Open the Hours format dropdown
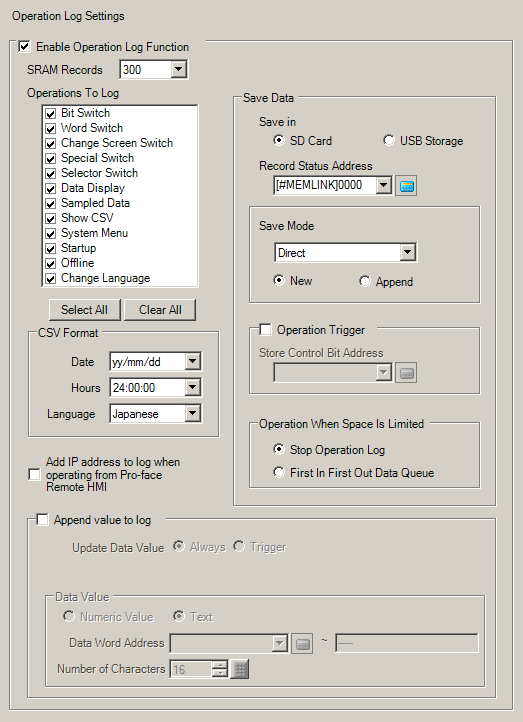523x722 pixels. coord(192,387)
